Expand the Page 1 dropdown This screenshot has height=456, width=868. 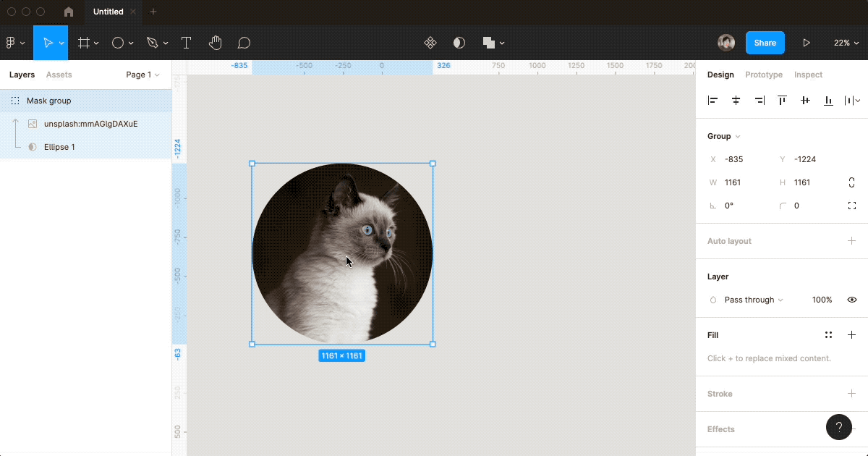coord(142,75)
